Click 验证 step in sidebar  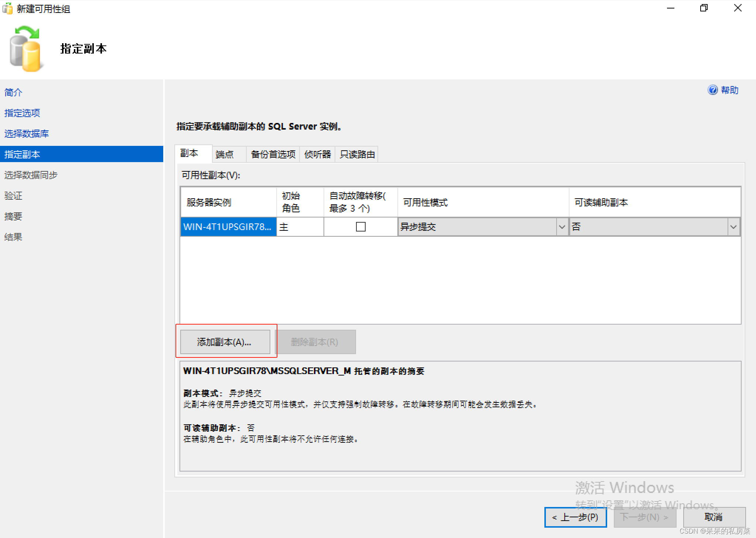13,196
